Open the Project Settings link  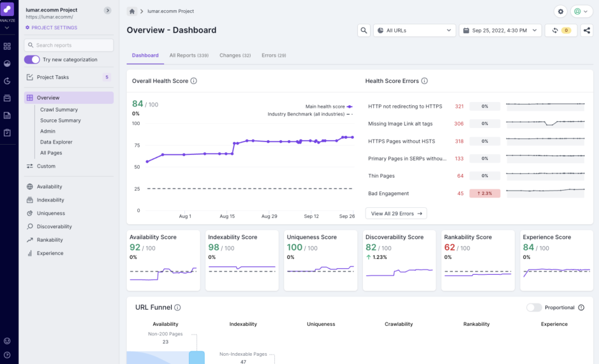tap(52, 28)
